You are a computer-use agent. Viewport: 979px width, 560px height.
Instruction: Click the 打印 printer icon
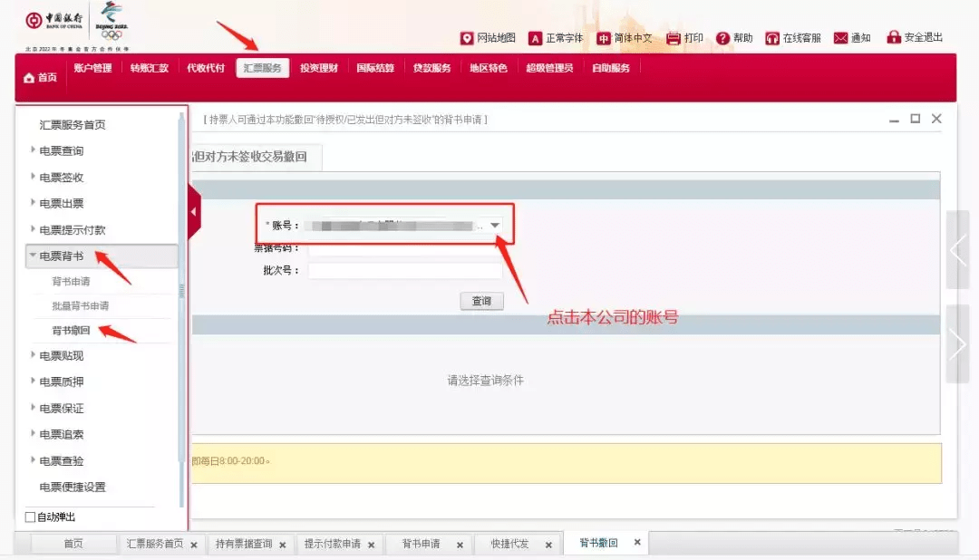(673, 38)
